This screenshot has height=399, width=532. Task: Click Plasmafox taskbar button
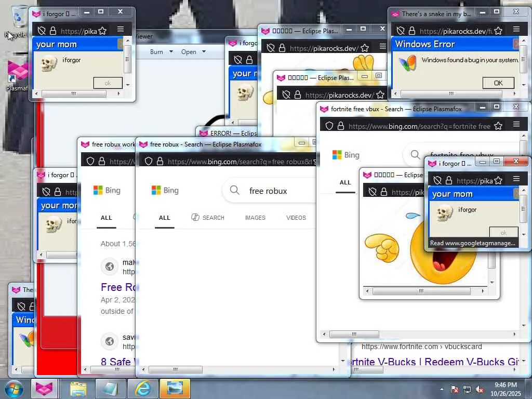point(45,389)
